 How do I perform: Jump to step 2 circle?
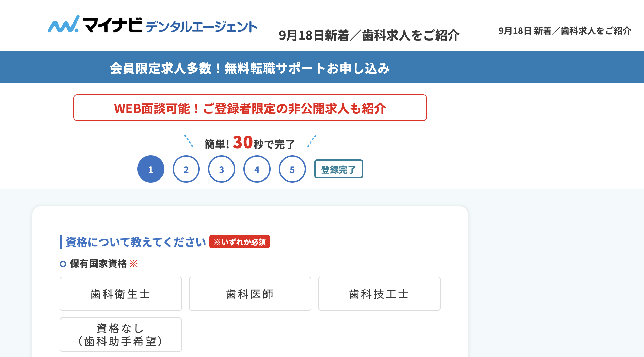tap(186, 169)
